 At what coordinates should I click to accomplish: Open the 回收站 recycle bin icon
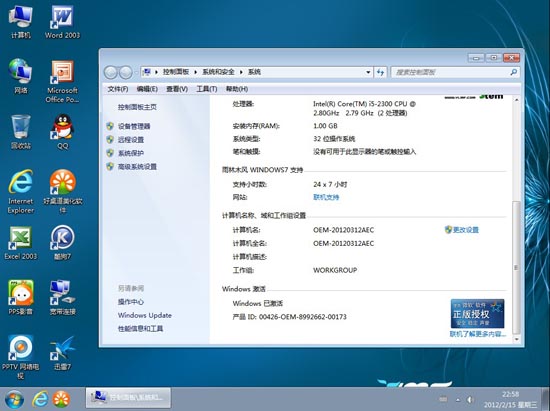click(x=21, y=132)
